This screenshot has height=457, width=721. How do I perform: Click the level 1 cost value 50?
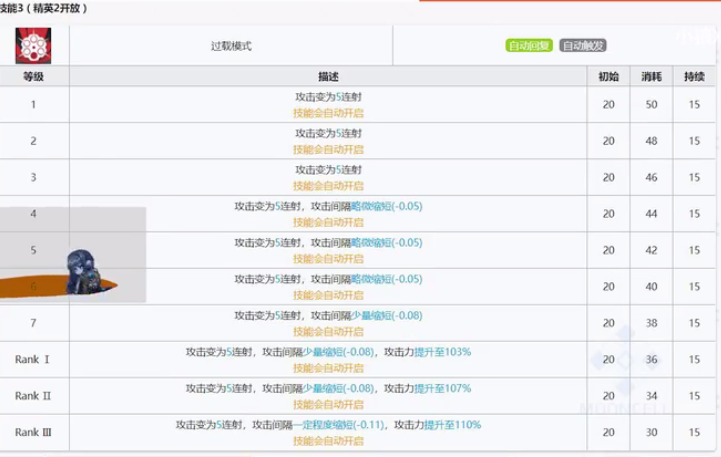651,105
